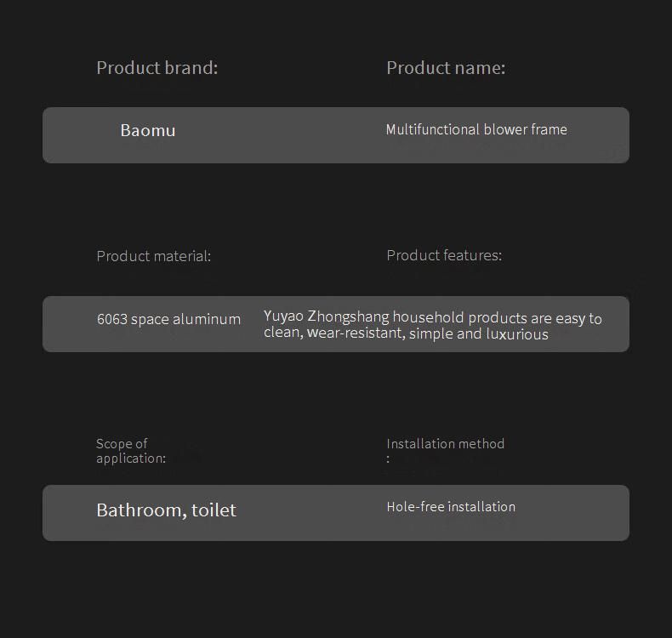Image resolution: width=672 pixels, height=638 pixels.
Task: Click the words "Yuyao Zhongshang" in features
Action: pyautogui.click(x=327, y=317)
